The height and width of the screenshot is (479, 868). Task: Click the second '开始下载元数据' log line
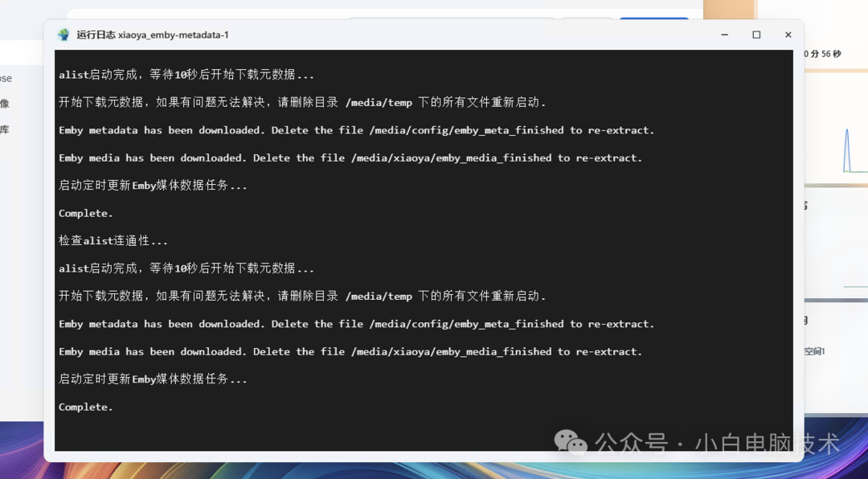click(x=302, y=297)
